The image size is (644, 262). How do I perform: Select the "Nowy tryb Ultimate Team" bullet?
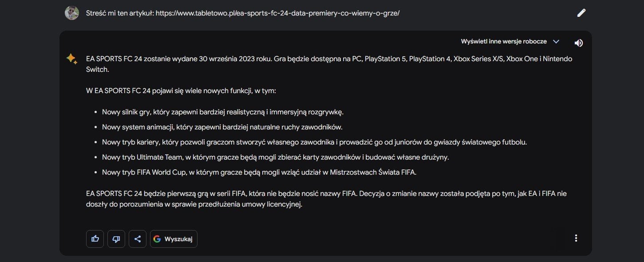point(276,157)
